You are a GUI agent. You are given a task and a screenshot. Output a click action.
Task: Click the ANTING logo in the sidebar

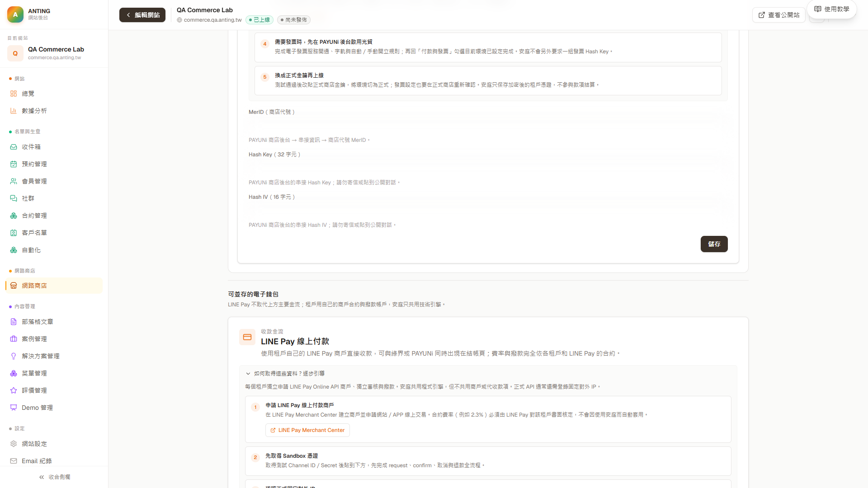(x=15, y=14)
